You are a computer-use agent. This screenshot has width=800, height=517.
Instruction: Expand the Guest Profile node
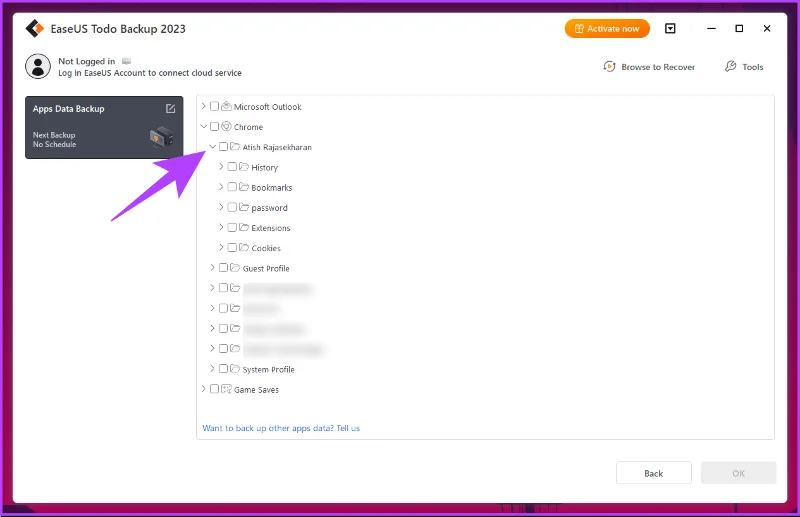[212, 267]
